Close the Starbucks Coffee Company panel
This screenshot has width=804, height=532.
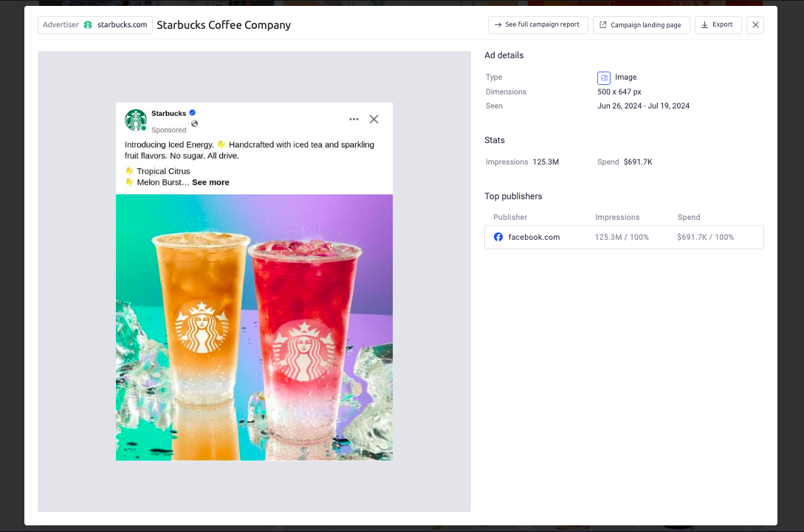[755, 24]
